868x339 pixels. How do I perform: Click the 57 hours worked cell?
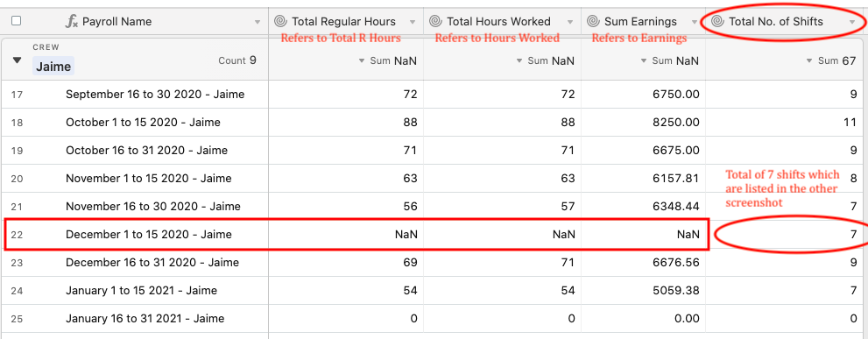[502, 207]
